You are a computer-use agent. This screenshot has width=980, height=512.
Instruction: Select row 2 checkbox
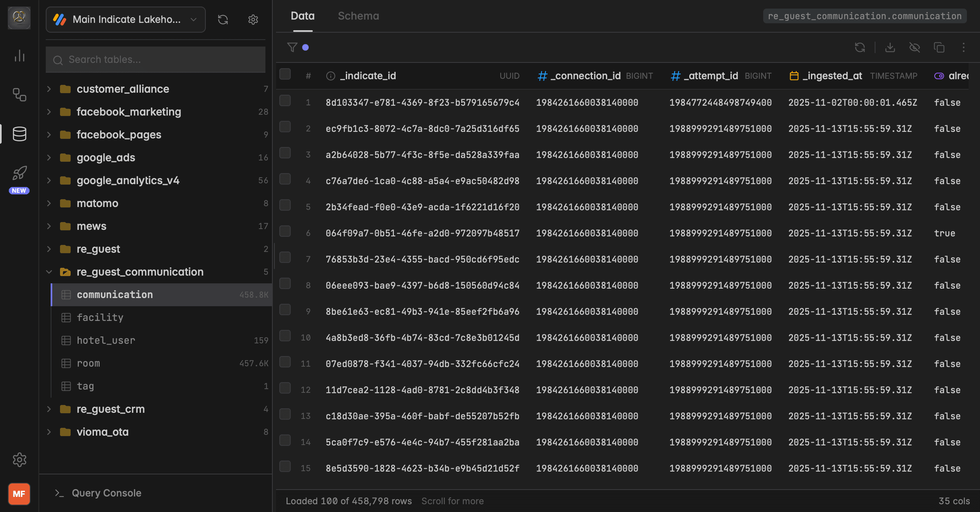(x=285, y=127)
